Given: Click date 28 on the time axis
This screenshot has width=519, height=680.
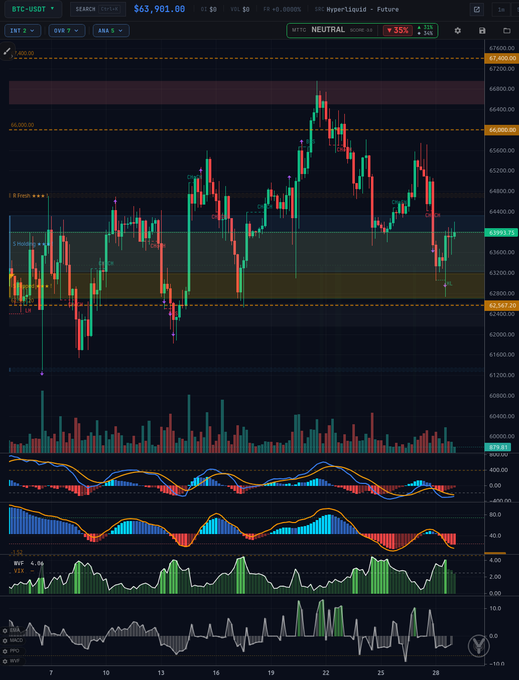Looking at the screenshot, I should click(436, 673).
